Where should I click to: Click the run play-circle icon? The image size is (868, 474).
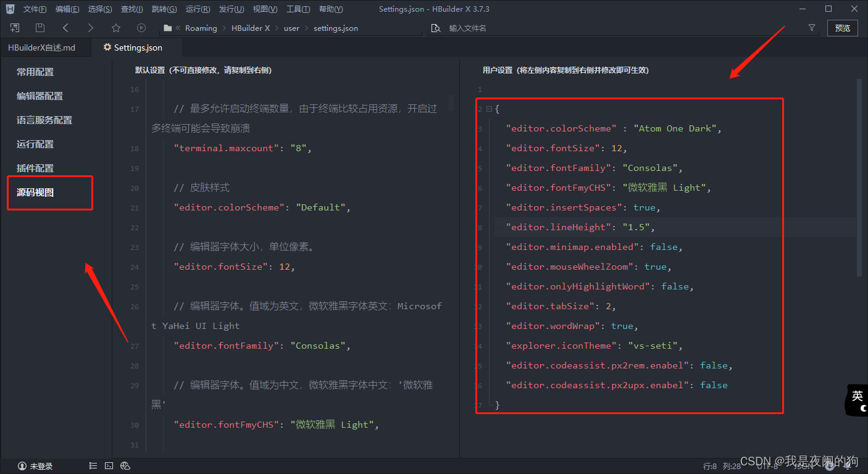point(141,28)
